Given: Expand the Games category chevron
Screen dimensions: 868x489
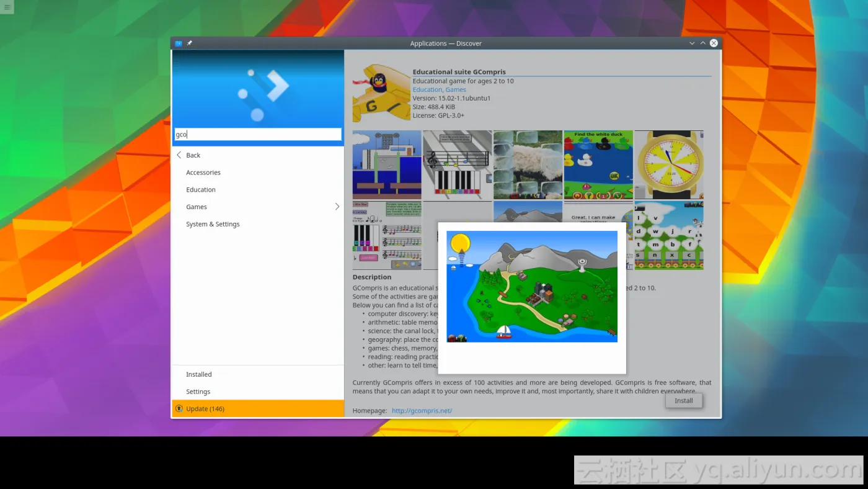Looking at the screenshot, I should click(x=337, y=207).
